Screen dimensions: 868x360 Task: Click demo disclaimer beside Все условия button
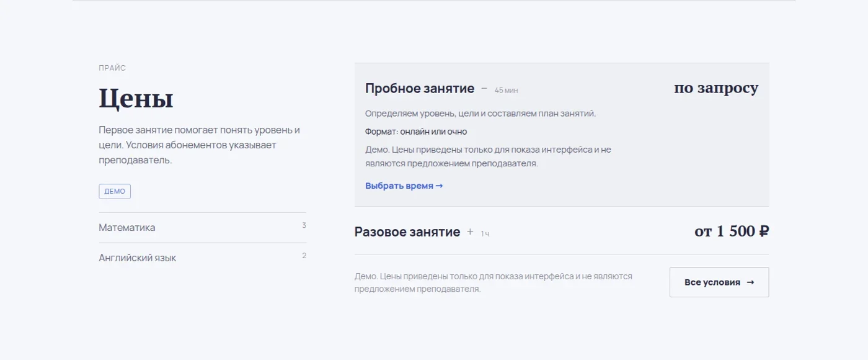click(x=494, y=282)
